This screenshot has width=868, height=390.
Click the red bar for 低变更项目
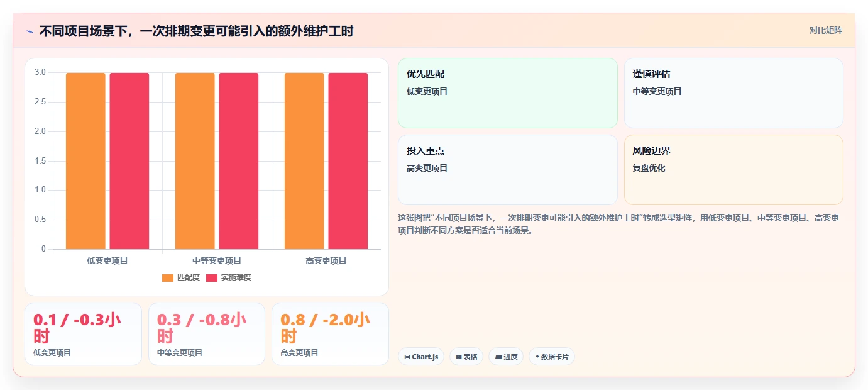pos(129,161)
